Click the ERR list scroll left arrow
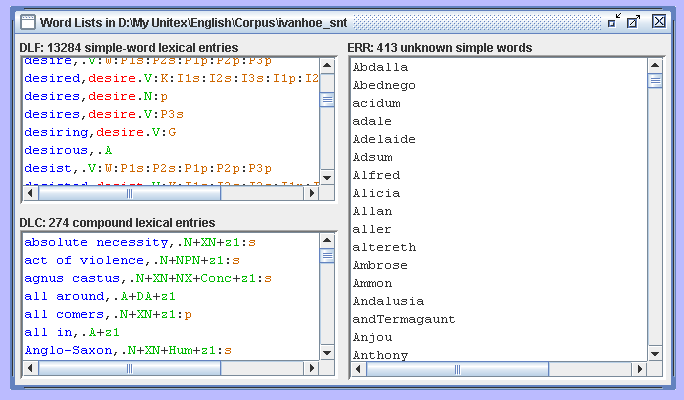Screen dimensions: 684x400 tap(358, 369)
